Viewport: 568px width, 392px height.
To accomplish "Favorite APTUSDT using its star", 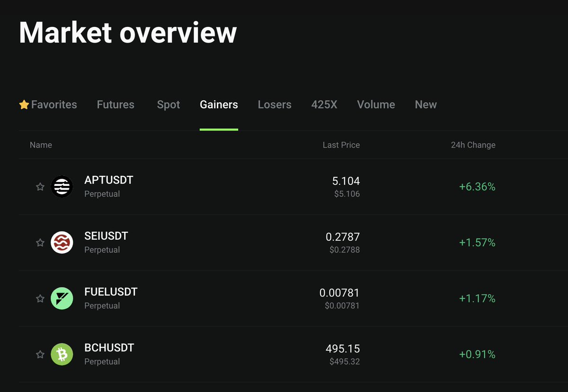I will [40, 187].
